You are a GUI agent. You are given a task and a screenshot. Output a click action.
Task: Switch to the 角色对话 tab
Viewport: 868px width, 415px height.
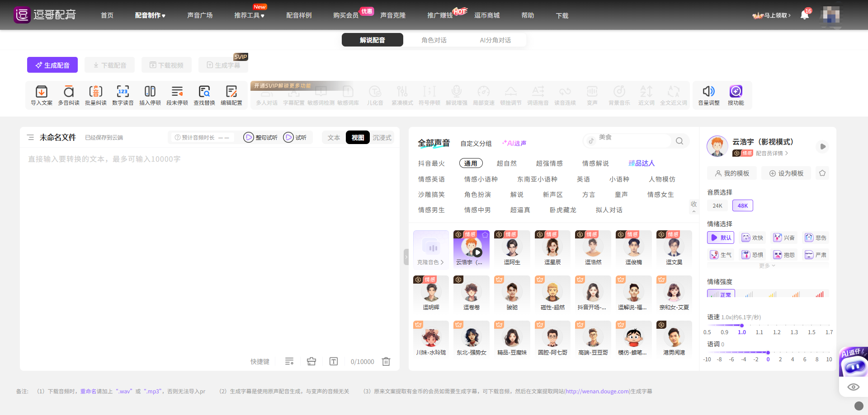434,40
